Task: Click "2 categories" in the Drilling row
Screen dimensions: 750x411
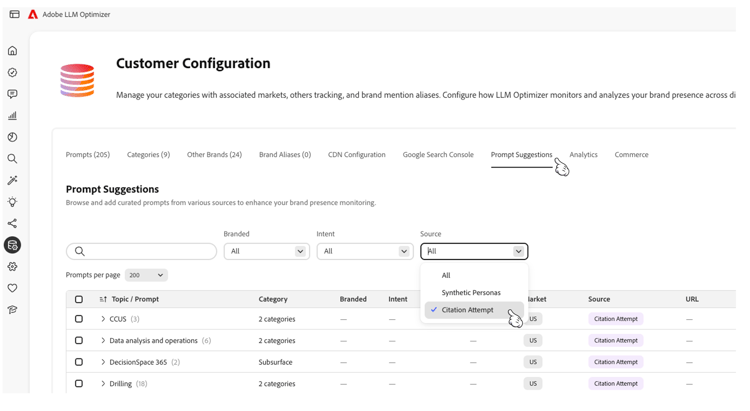Action: (x=277, y=384)
